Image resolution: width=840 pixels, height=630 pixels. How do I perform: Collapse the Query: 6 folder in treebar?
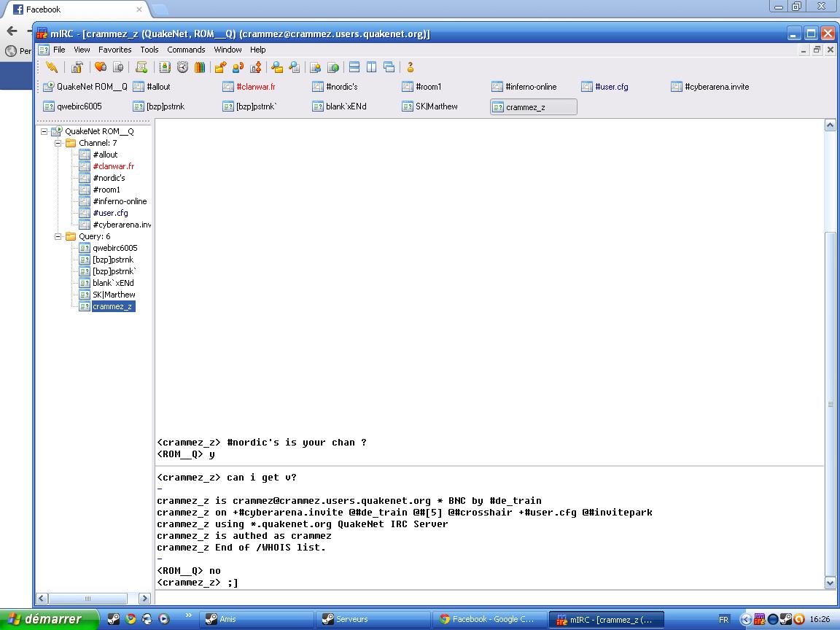pos(58,236)
